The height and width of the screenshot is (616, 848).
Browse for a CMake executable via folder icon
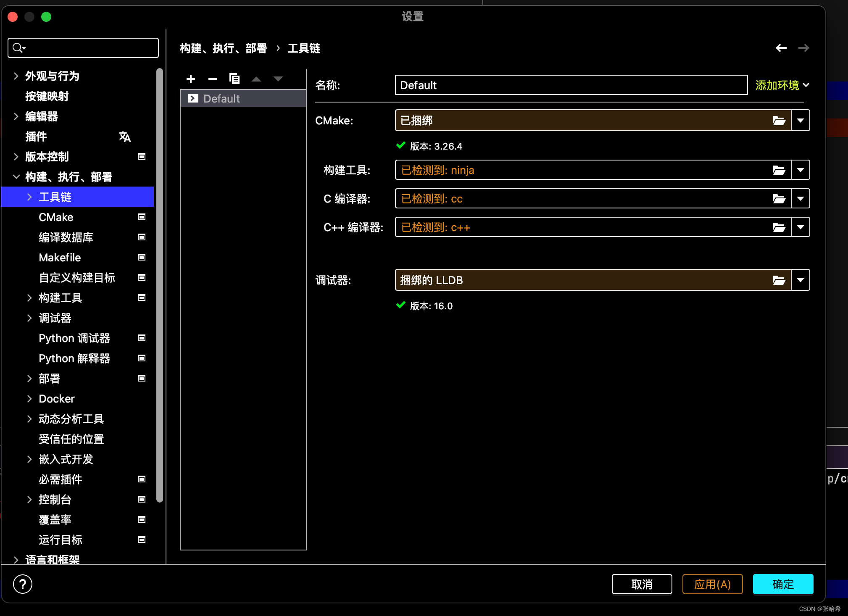779,120
